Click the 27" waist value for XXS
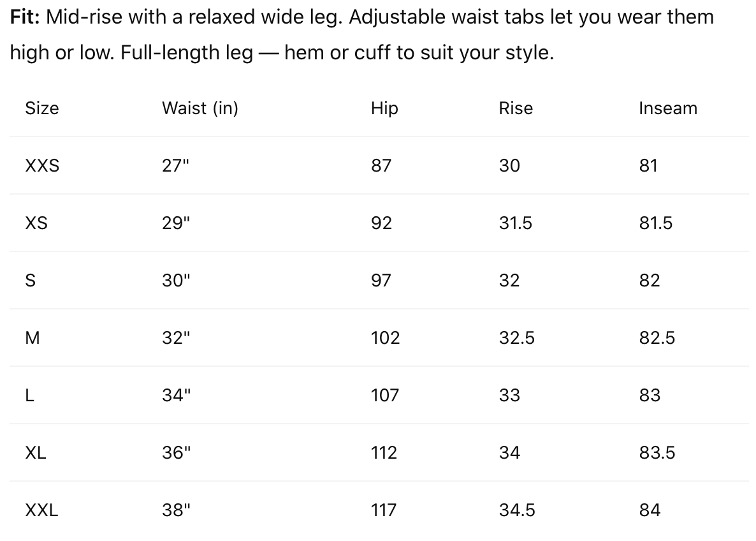This screenshot has height=541, width=756. [175, 166]
